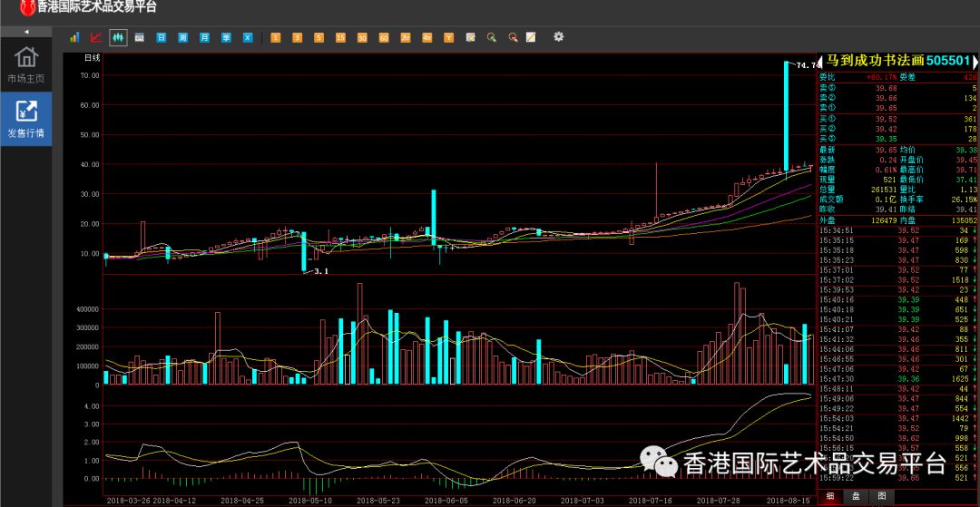Collapse the left sidebar with the arrow
This screenshot has height=507, width=980.
[26, 31]
